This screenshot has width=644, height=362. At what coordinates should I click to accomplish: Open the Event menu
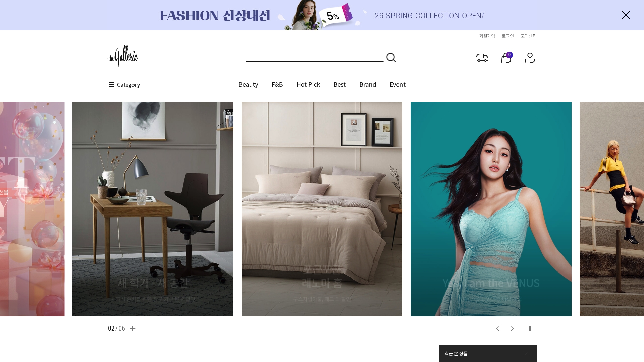coord(397,84)
